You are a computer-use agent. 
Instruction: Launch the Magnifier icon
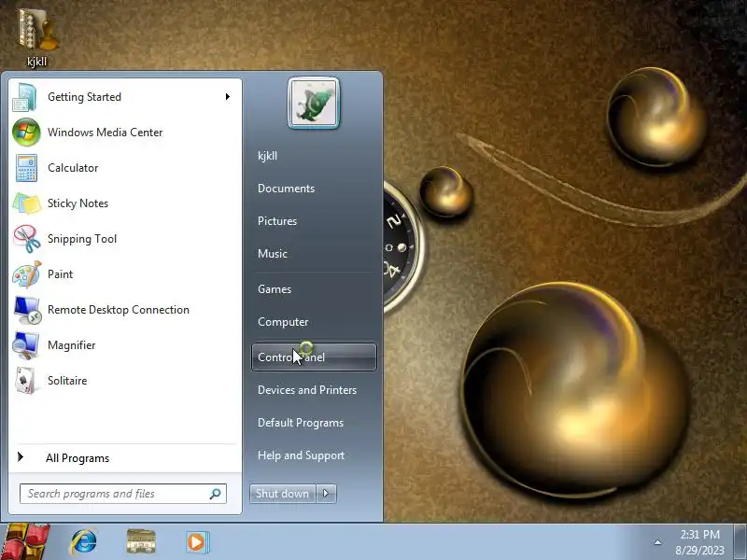point(26,345)
